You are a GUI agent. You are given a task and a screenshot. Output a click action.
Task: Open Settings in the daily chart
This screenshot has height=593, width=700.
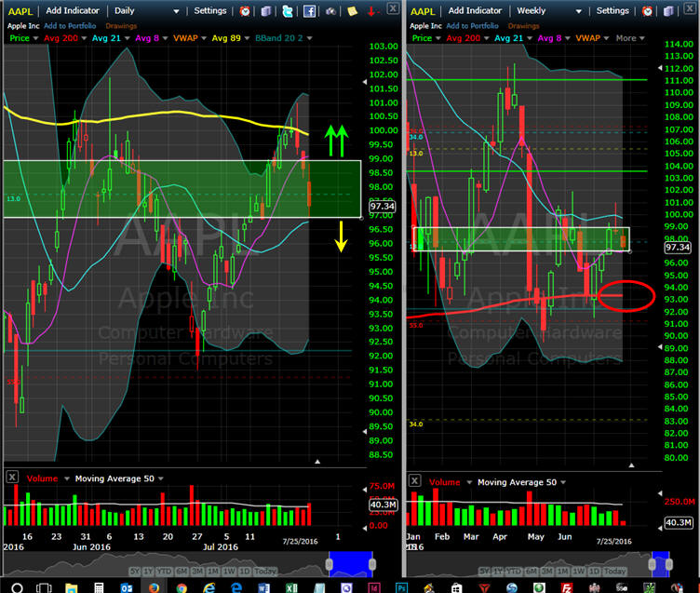coord(209,11)
